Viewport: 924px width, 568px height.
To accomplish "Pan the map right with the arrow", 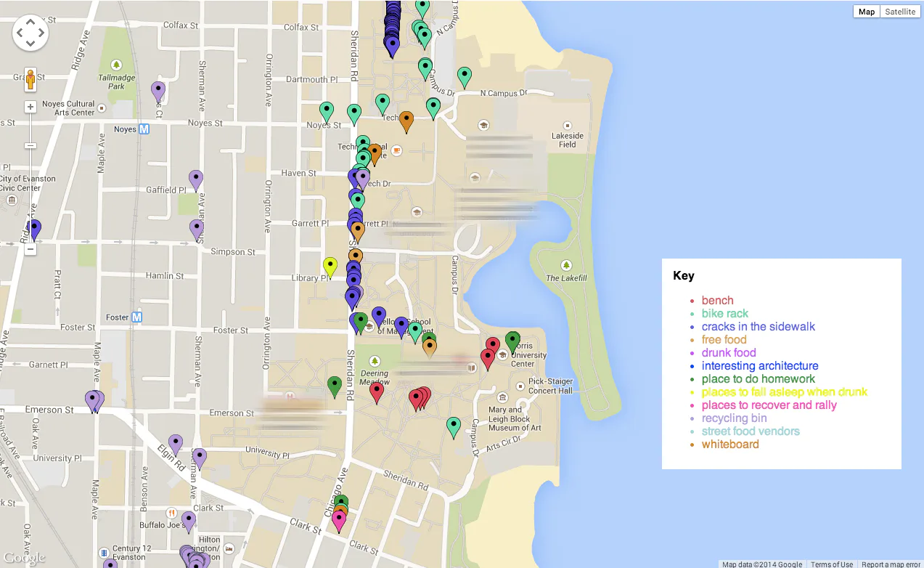I will (x=41, y=33).
